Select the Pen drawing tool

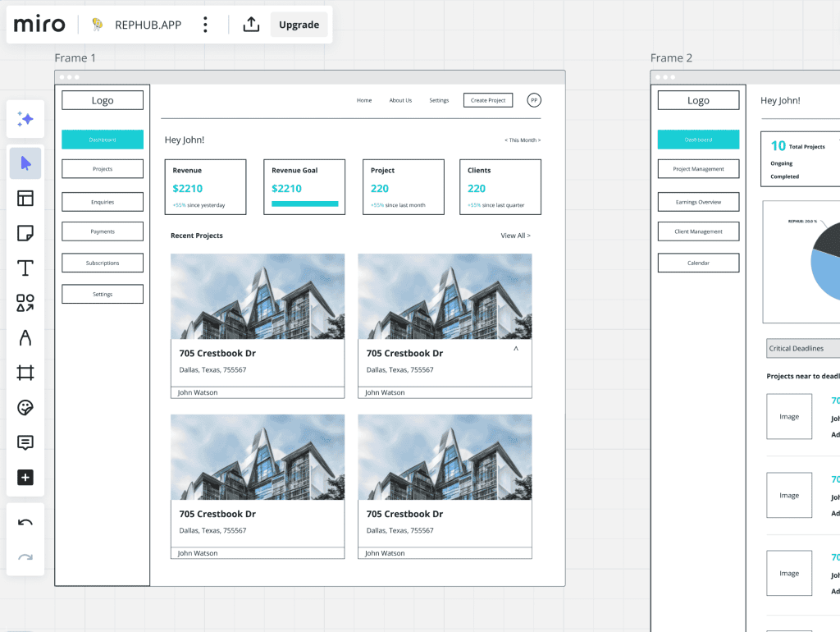click(25, 338)
